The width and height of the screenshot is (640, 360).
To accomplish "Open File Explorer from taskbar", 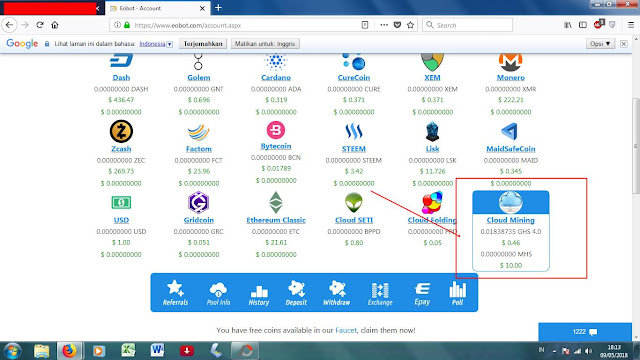I will point(41,351).
